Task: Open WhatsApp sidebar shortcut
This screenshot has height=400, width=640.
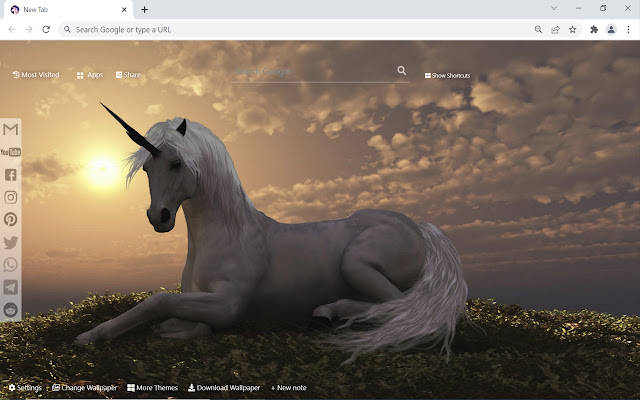Action: click(x=11, y=264)
